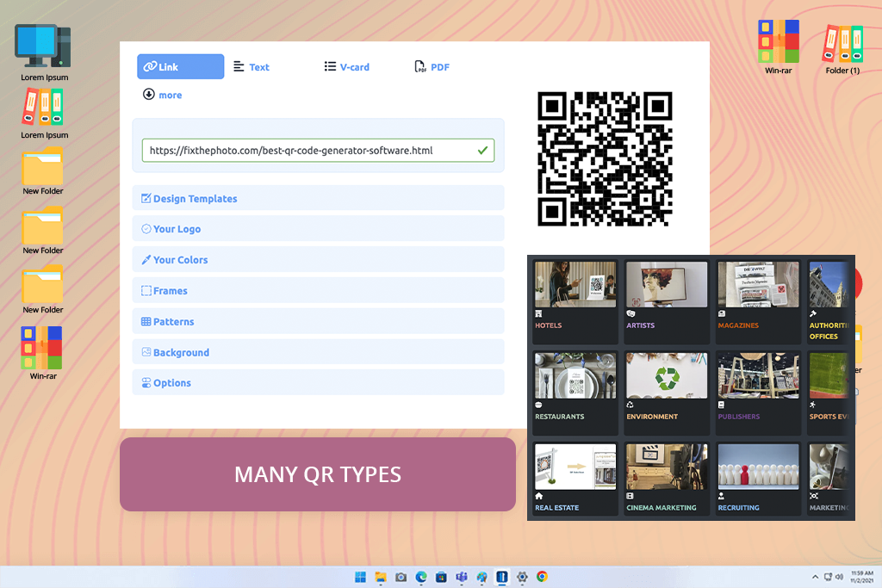Launch Google Chrome from the taskbar
This screenshot has width=882, height=588.
click(x=543, y=577)
